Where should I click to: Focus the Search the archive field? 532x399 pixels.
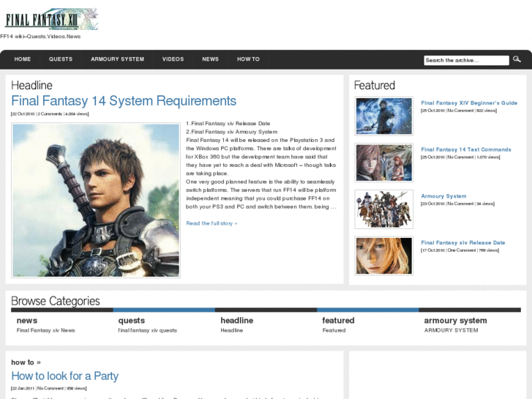coord(466,61)
